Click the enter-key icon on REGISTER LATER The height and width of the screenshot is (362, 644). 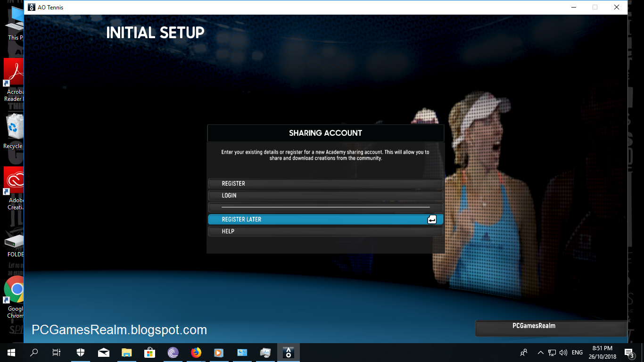coord(432,219)
